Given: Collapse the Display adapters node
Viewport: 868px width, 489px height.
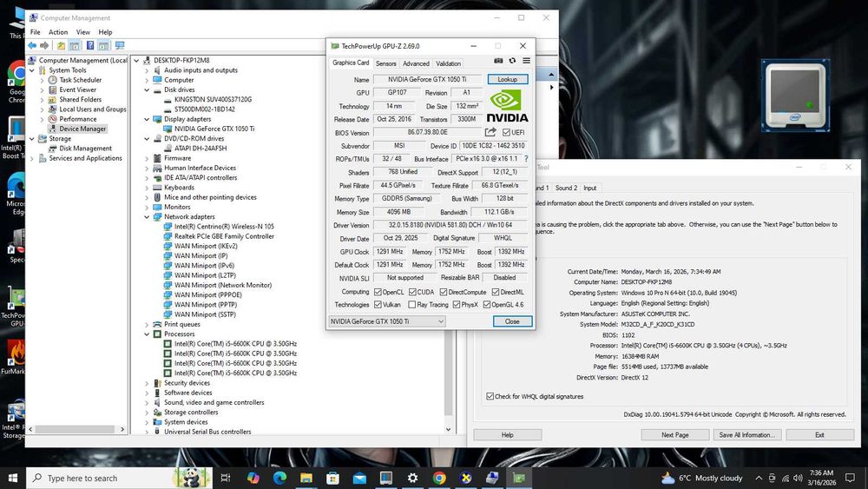Looking at the screenshot, I should click(147, 119).
